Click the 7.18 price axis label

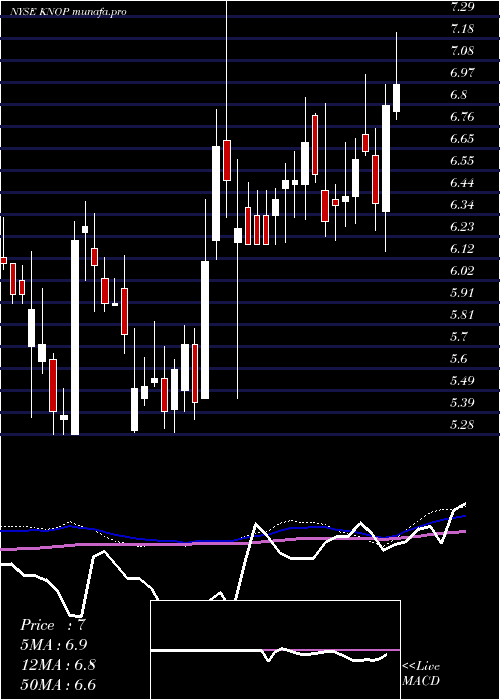click(462, 29)
